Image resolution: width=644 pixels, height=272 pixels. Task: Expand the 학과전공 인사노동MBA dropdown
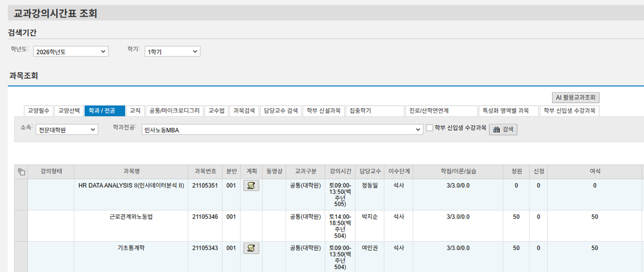[x=282, y=130]
